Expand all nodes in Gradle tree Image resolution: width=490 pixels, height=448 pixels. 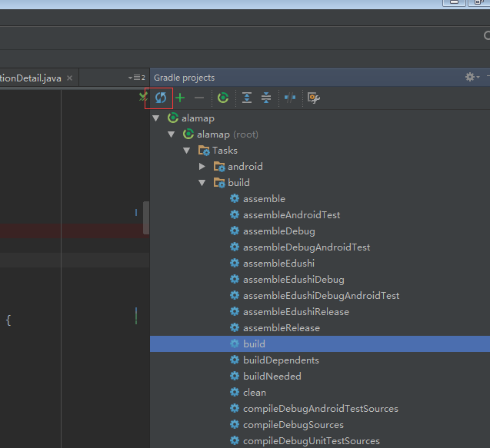[247, 98]
